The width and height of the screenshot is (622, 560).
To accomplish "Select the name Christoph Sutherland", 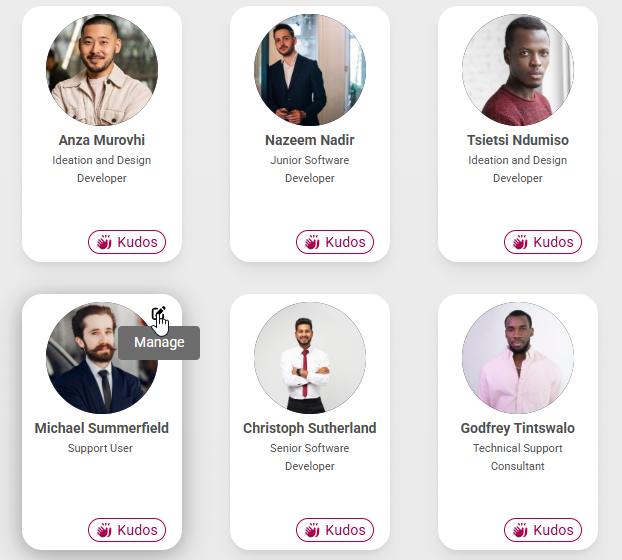I will point(310,428).
